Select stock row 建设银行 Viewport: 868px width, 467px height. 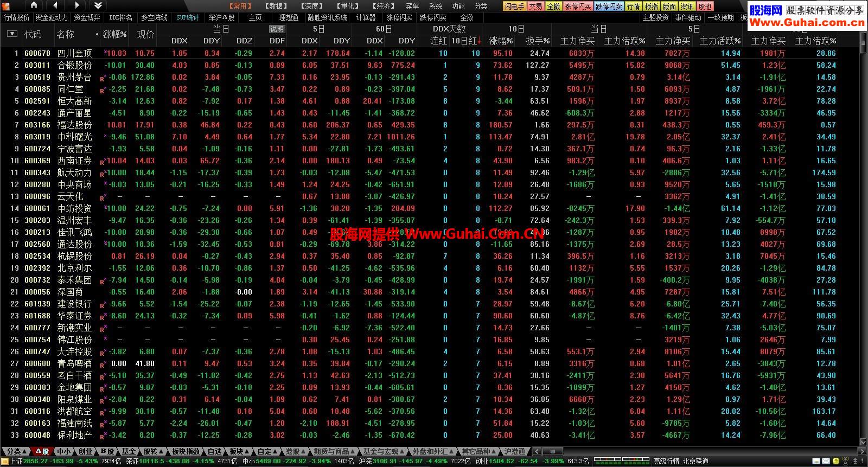point(419,304)
